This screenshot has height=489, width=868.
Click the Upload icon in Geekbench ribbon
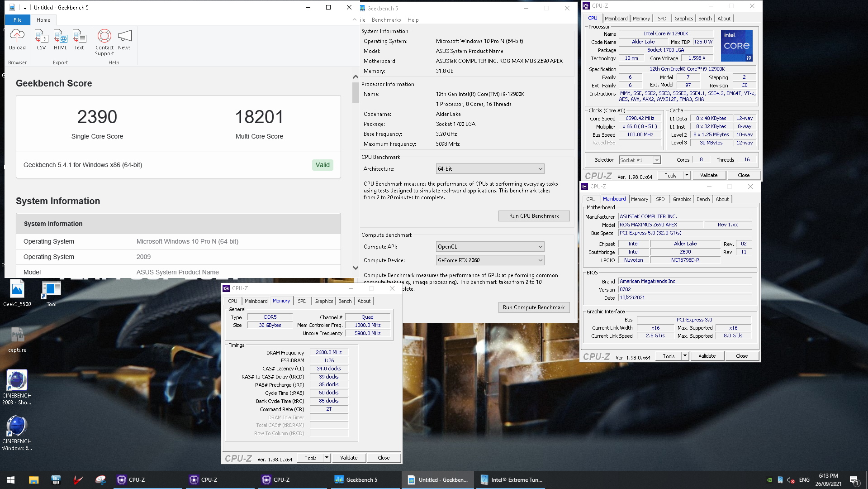(x=17, y=40)
